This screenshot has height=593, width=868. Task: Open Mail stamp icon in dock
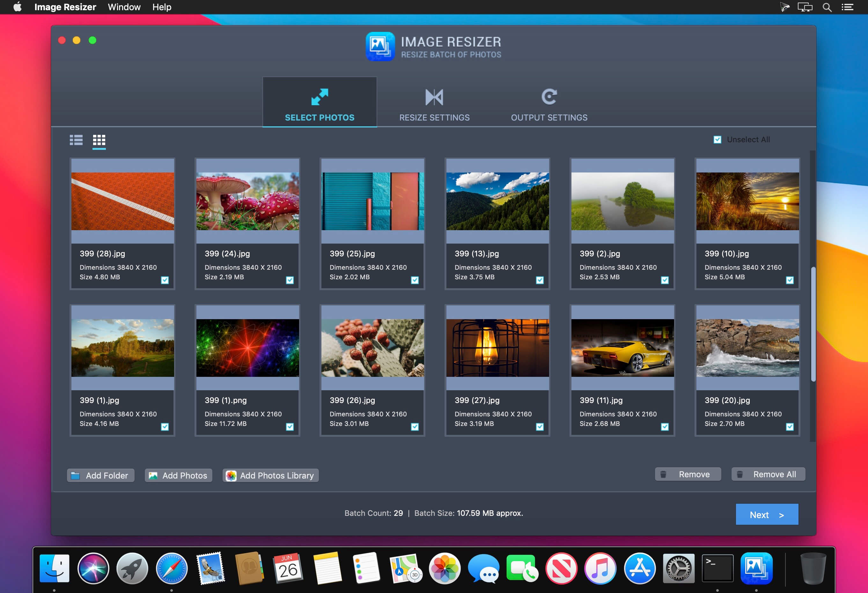[211, 568]
